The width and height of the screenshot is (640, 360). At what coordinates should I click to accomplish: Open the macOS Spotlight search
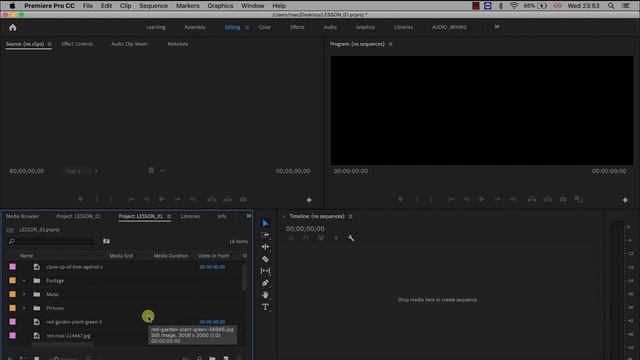tap(611, 6)
